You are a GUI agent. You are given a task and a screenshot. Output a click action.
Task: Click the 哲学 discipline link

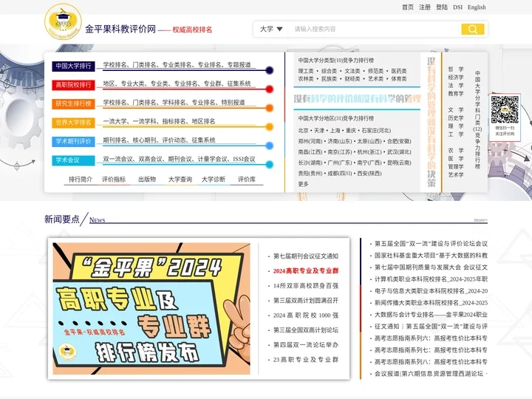(456, 69)
